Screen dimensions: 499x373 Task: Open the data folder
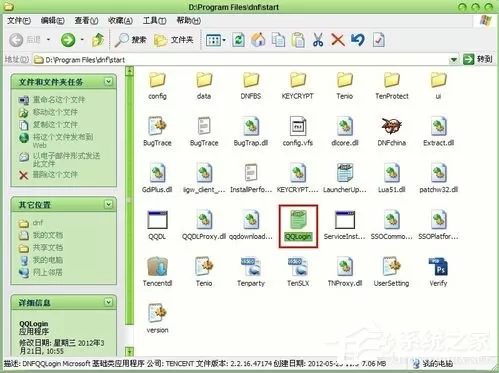pos(204,86)
